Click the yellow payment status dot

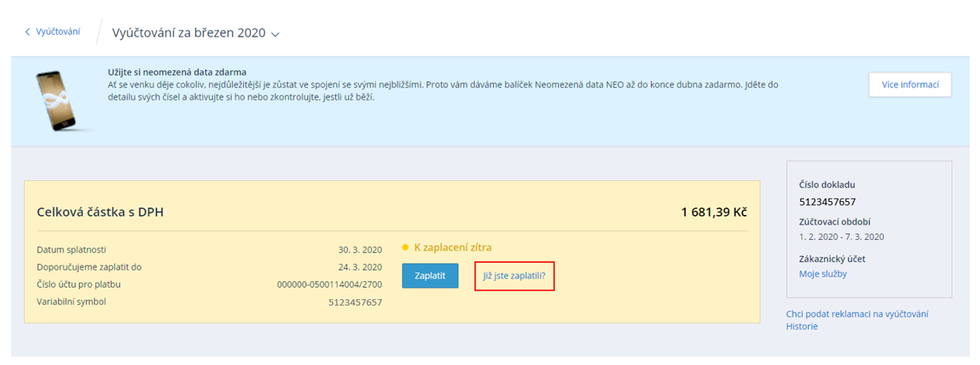[x=405, y=248]
